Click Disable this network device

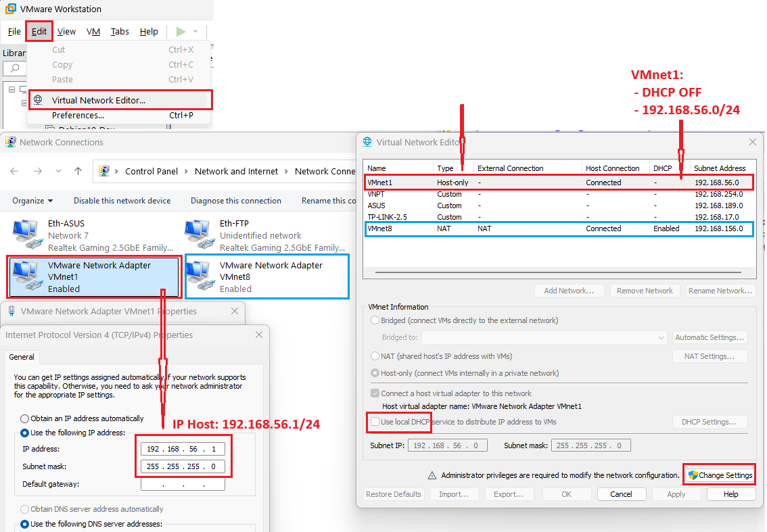pyautogui.click(x=122, y=201)
